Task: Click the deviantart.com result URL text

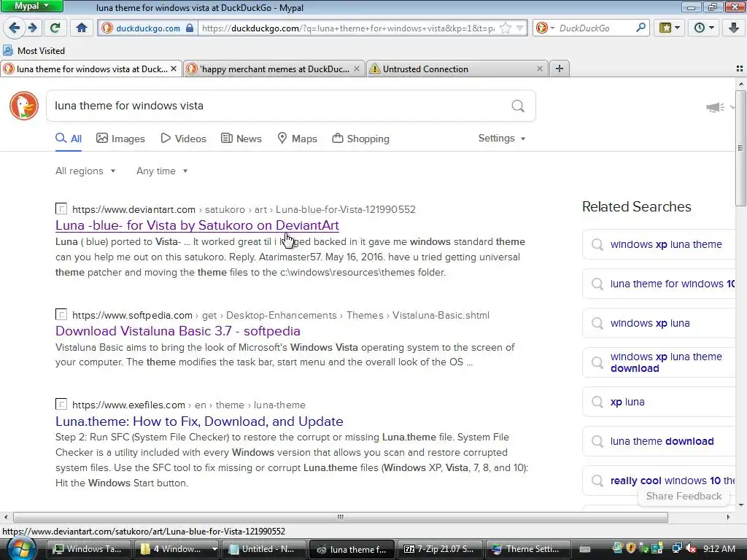Action: [x=244, y=209]
